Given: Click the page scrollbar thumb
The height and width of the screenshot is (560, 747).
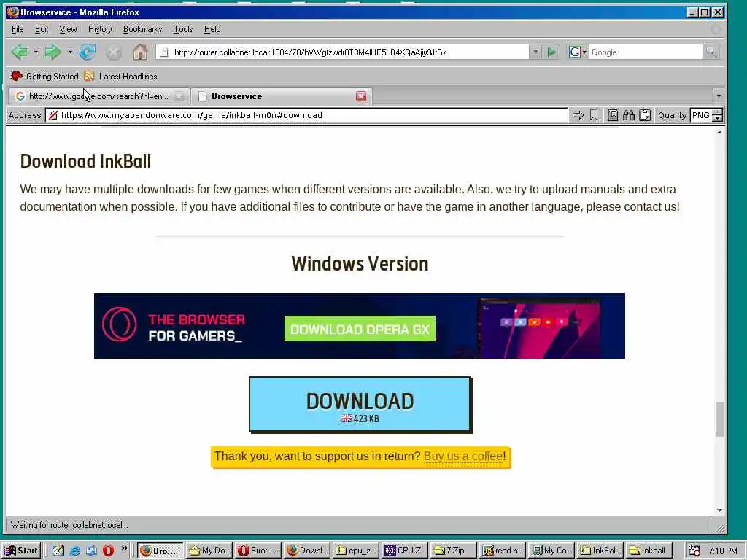Looking at the screenshot, I should click(719, 419).
